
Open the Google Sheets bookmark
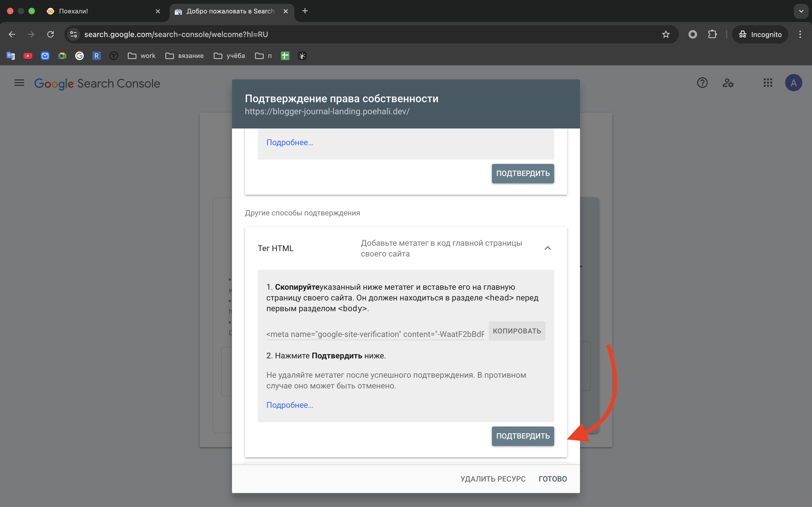click(x=285, y=56)
